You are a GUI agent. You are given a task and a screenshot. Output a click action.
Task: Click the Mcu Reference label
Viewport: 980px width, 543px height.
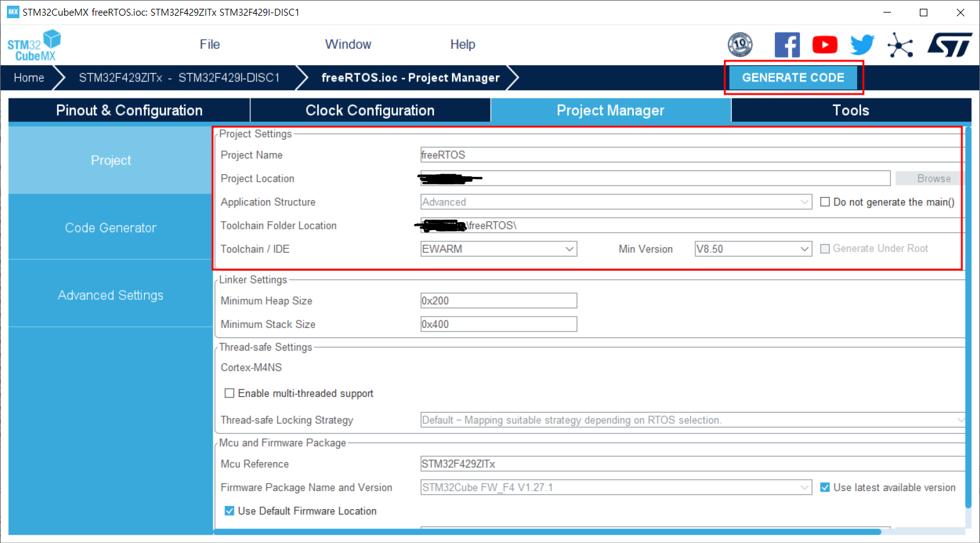[255, 464]
